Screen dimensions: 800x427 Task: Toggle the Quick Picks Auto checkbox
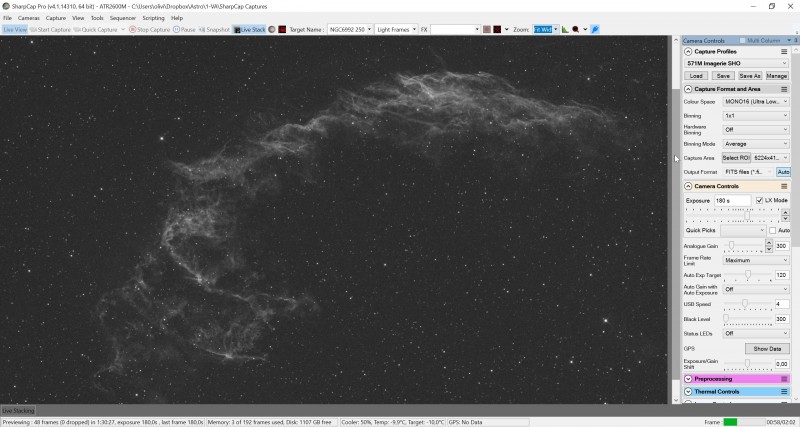772,231
